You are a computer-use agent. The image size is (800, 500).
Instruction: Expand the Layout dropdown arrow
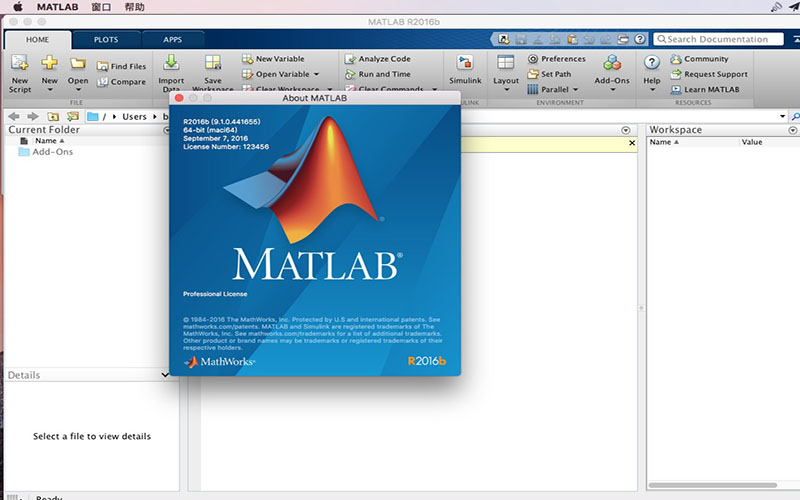(506, 90)
